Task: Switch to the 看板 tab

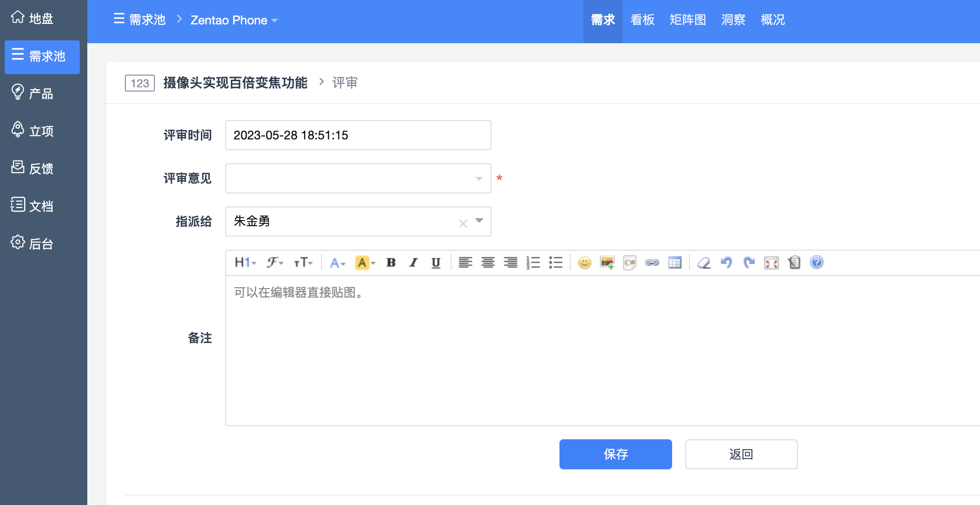Action: 642,20
